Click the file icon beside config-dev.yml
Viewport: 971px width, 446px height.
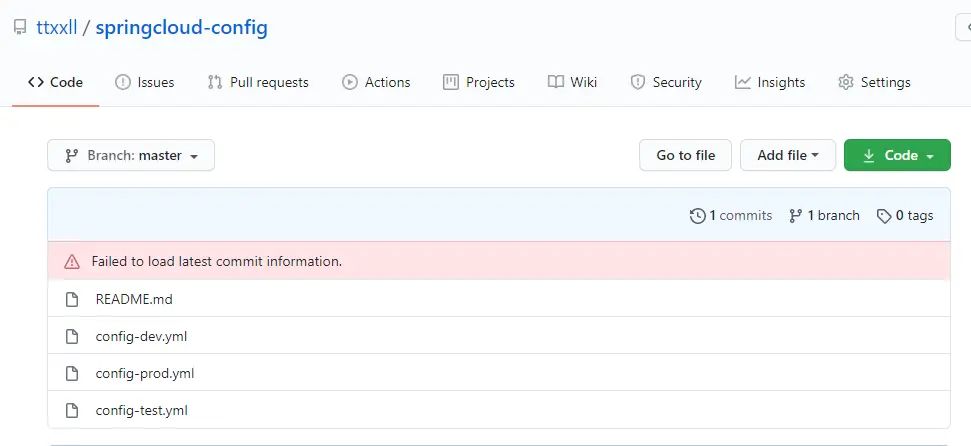point(72,337)
